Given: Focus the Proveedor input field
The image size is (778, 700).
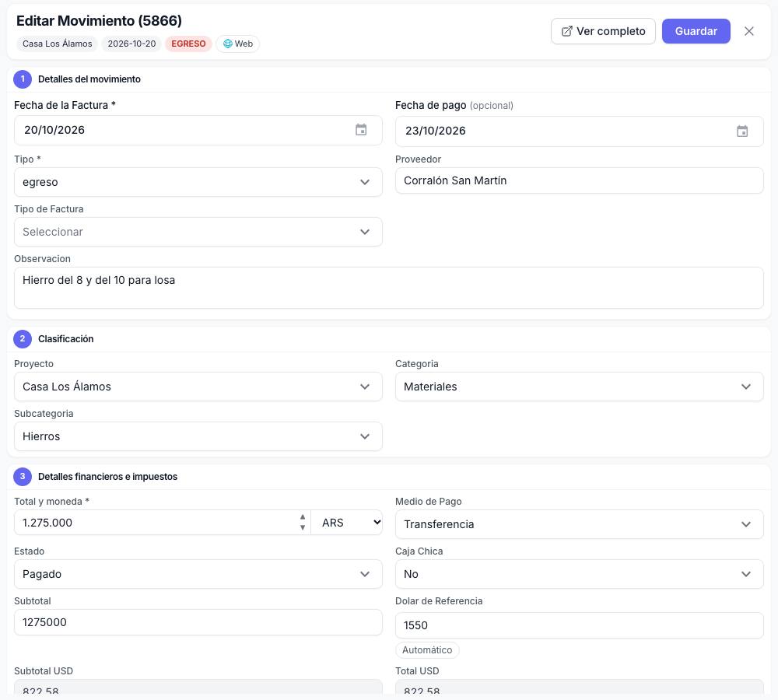Looking at the screenshot, I should tap(579, 180).
